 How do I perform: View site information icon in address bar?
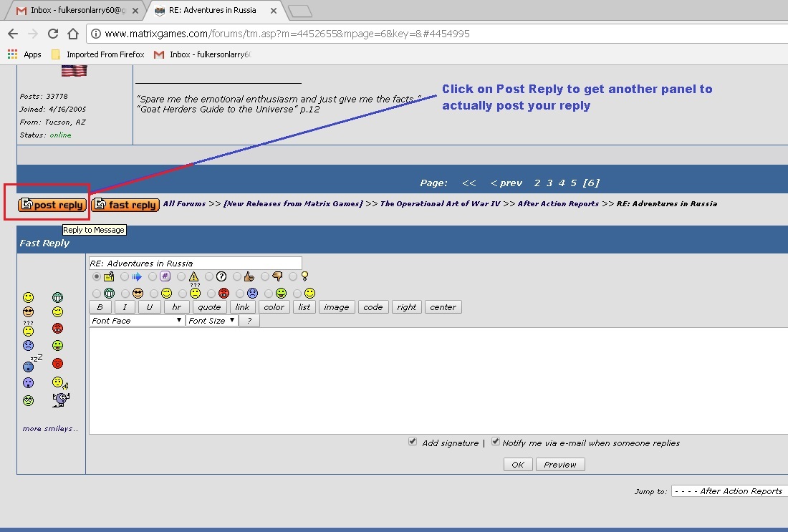click(95, 34)
